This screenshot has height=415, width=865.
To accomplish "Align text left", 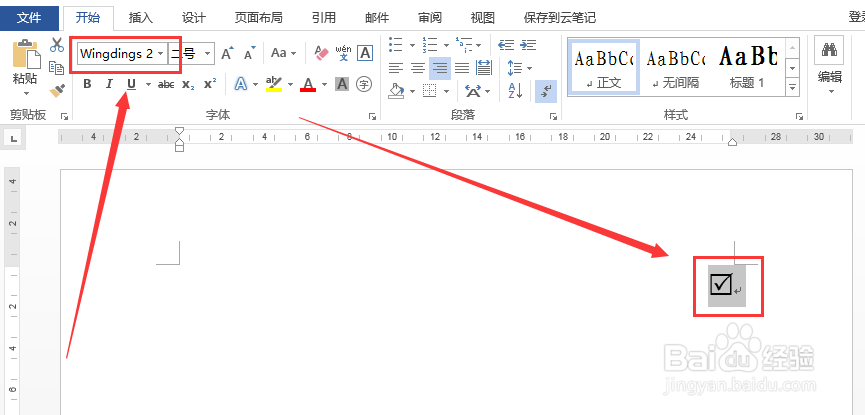I will click(x=396, y=68).
